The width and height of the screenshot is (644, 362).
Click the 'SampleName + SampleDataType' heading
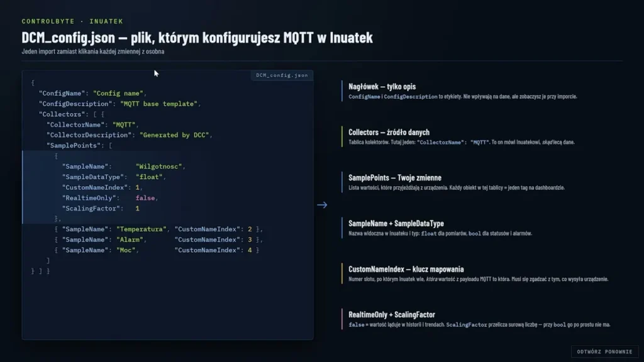396,223
